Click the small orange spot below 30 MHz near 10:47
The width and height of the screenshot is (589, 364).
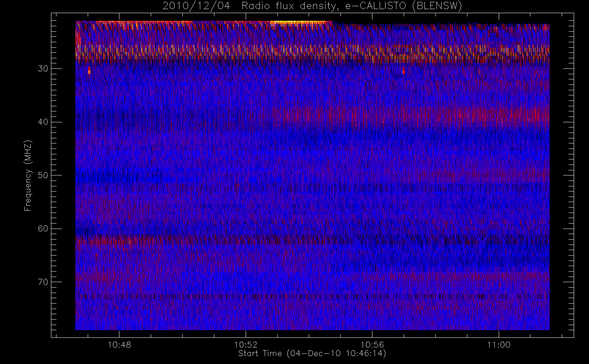(x=89, y=70)
